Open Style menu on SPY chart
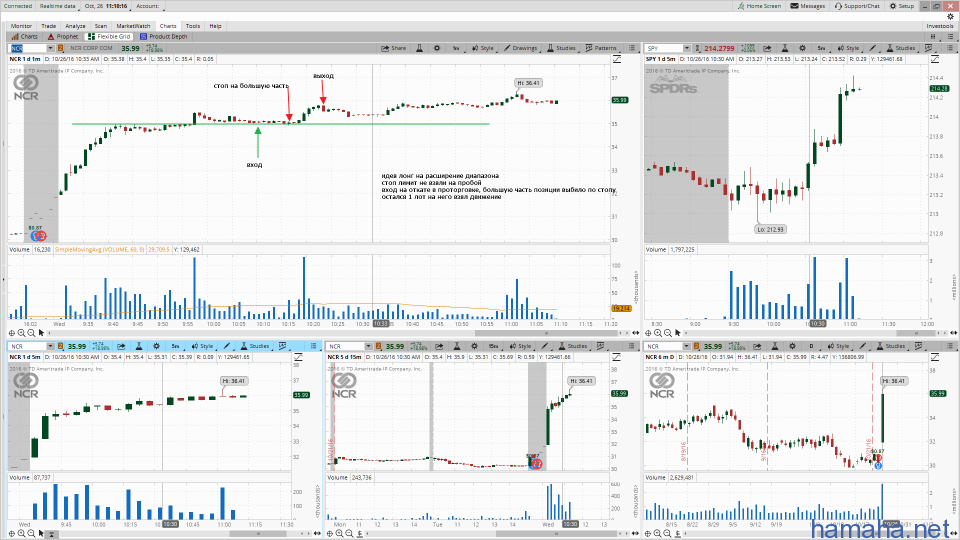Screen dimensions: 960x540 (x=849, y=48)
